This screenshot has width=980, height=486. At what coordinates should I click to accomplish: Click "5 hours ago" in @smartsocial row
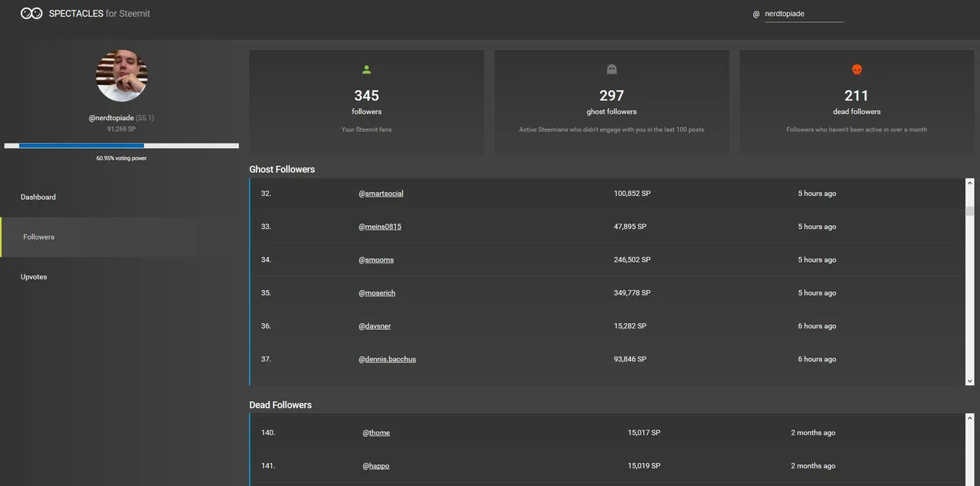(817, 194)
